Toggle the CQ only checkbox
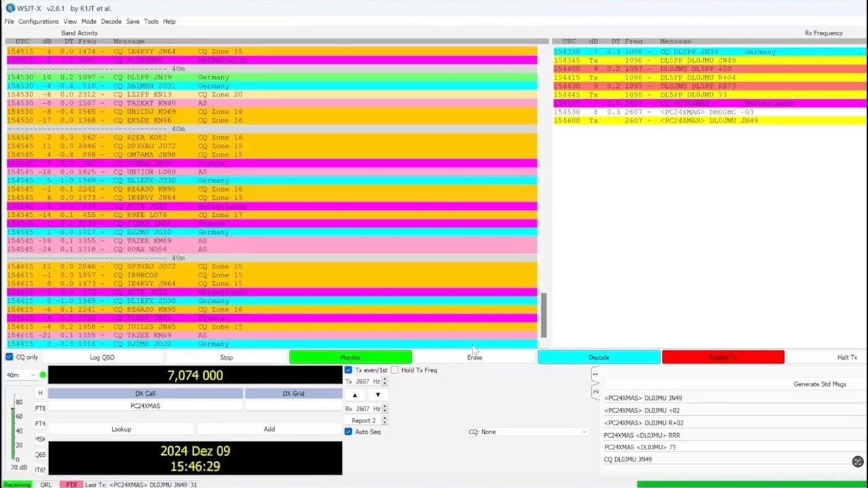868x488 pixels. pyautogui.click(x=9, y=357)
